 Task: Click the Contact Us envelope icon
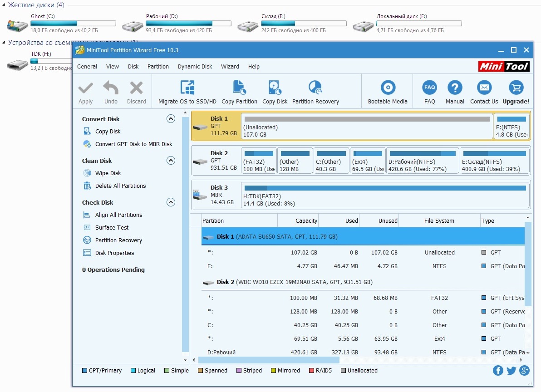[484, 88]
